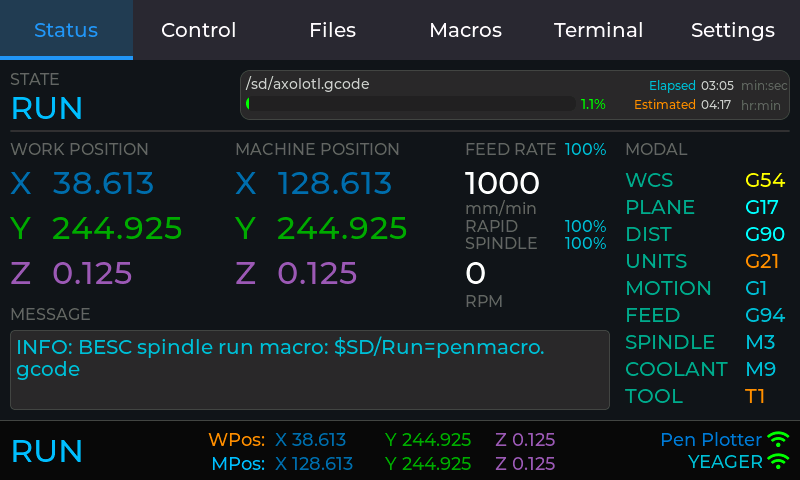Switch to the Control tab

pyautogui.click(x=199, y=30)
